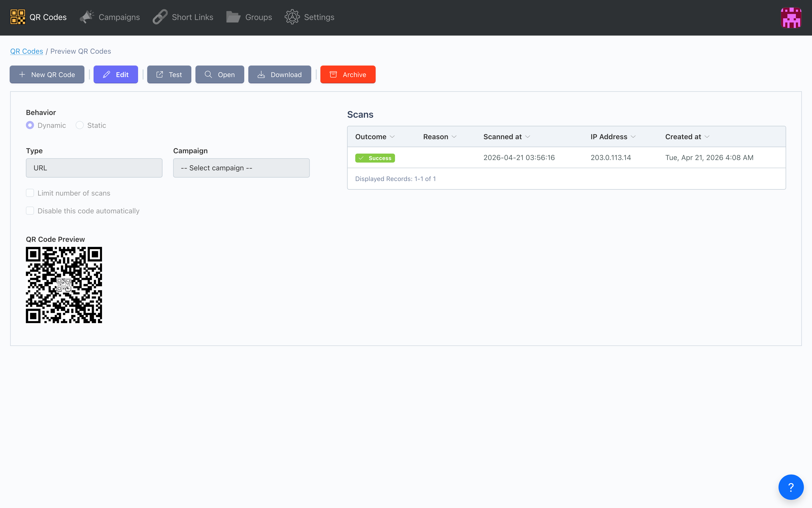Screen dimensions: 812x508
Task: Open the user avatar menu
Action: [791, 17]
